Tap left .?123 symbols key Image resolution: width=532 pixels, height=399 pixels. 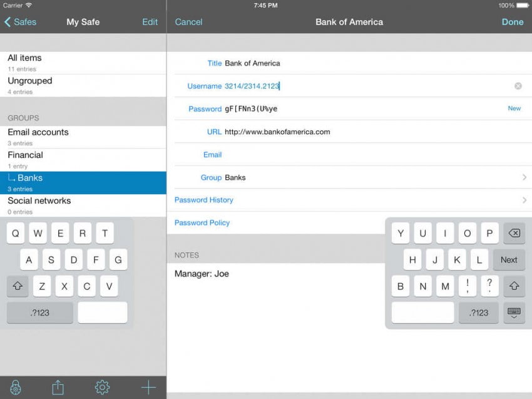point(39,313)
